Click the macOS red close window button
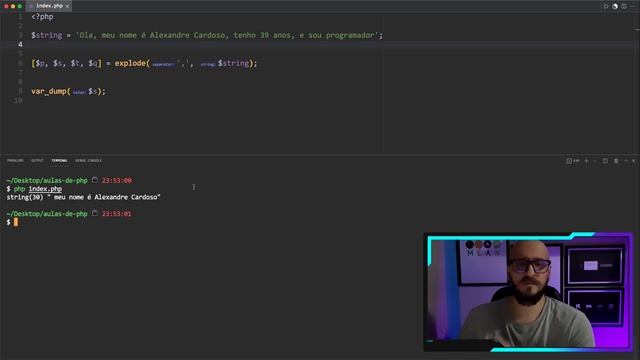The height and width of the screenshot is (360, 640). click(6, 6)
